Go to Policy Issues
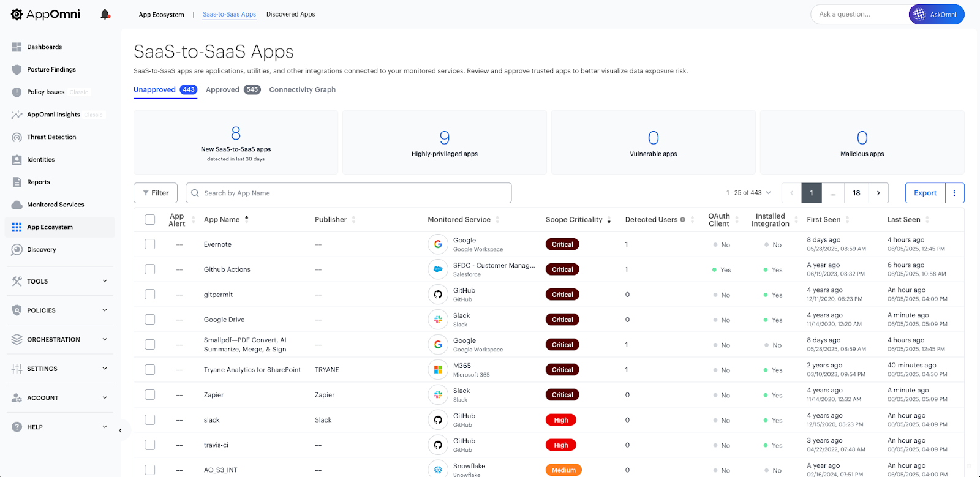980x477 pixels. pyautogui.click(x=45, y=92)
